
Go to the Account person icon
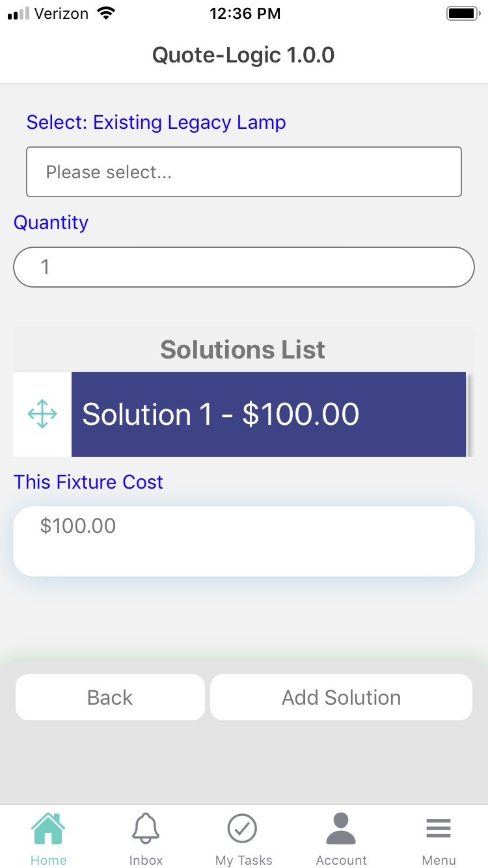click(x=341, y=830)
